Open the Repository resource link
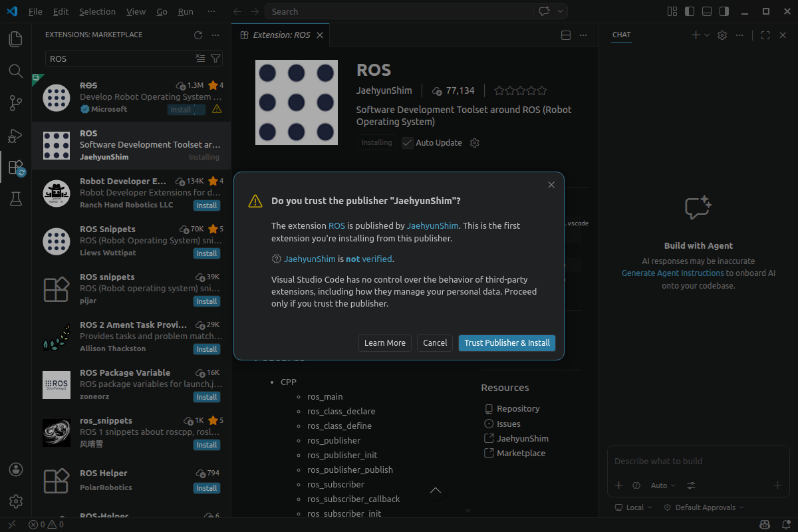The image size is (798, 532). (x=511, y=409)
